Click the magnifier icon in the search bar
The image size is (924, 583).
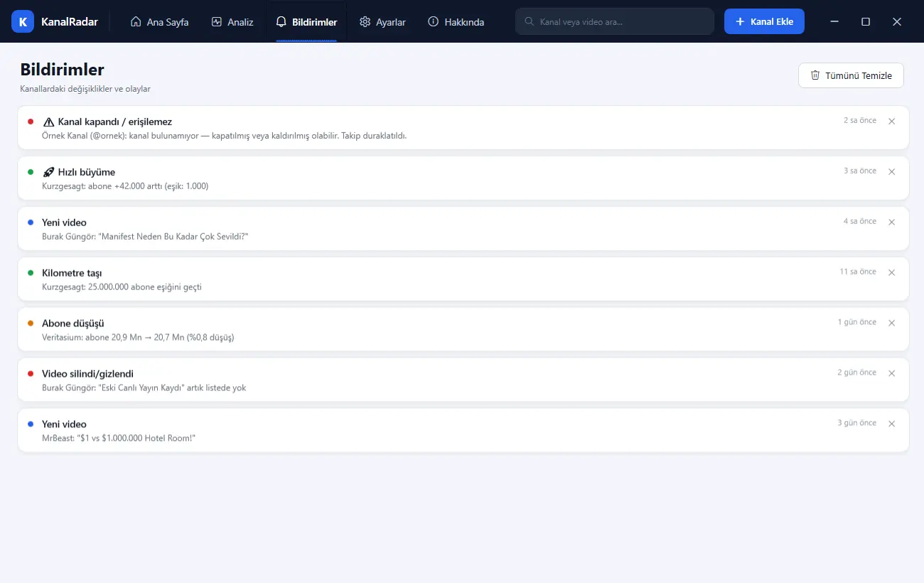click(530, 21)
